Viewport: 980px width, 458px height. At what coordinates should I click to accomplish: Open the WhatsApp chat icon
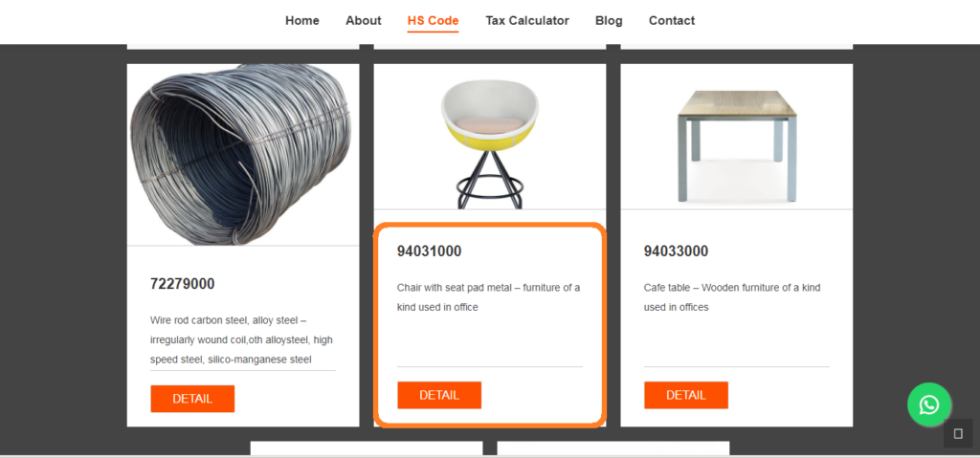click(928, 404)
